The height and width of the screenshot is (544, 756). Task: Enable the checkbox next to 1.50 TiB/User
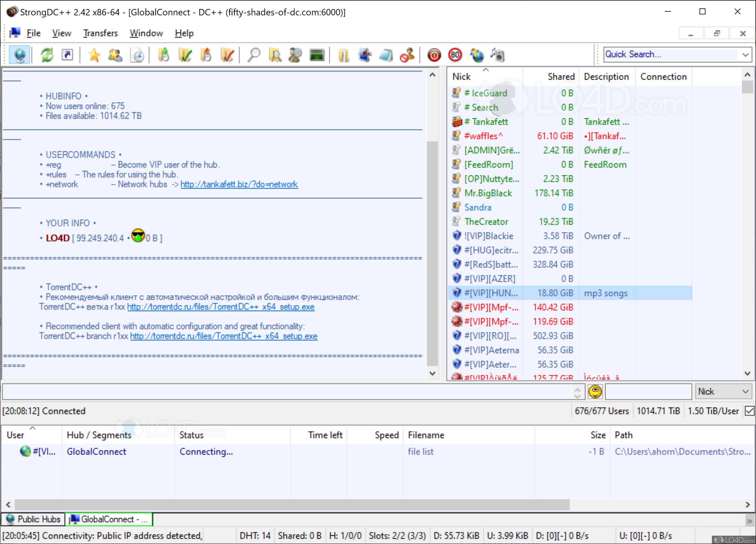[x=749, y=411]
